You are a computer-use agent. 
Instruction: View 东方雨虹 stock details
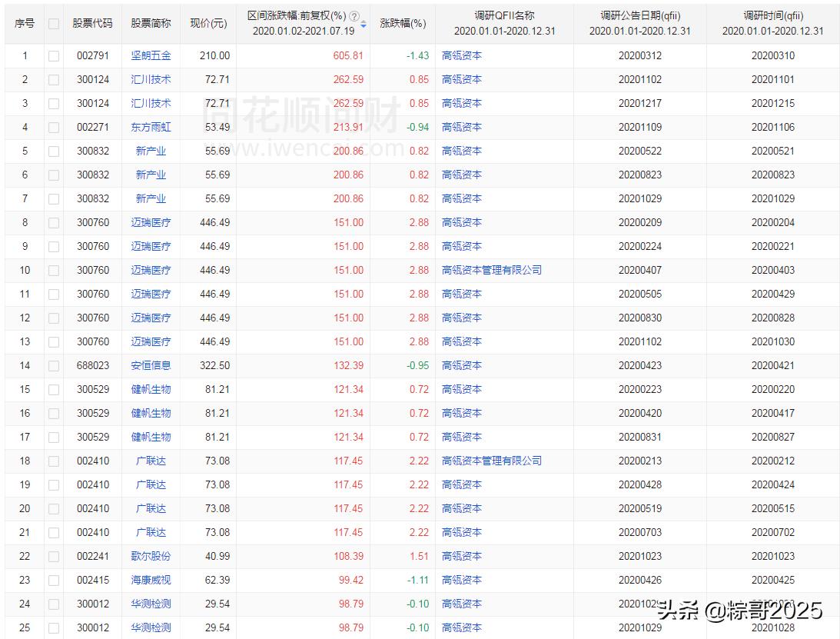pos(151,127)
